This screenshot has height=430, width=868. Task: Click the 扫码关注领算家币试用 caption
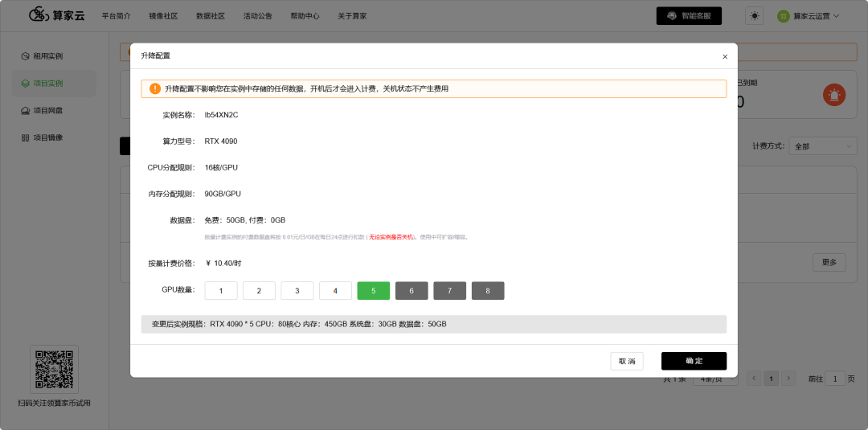pyautogui.click(x=55, y=403)
